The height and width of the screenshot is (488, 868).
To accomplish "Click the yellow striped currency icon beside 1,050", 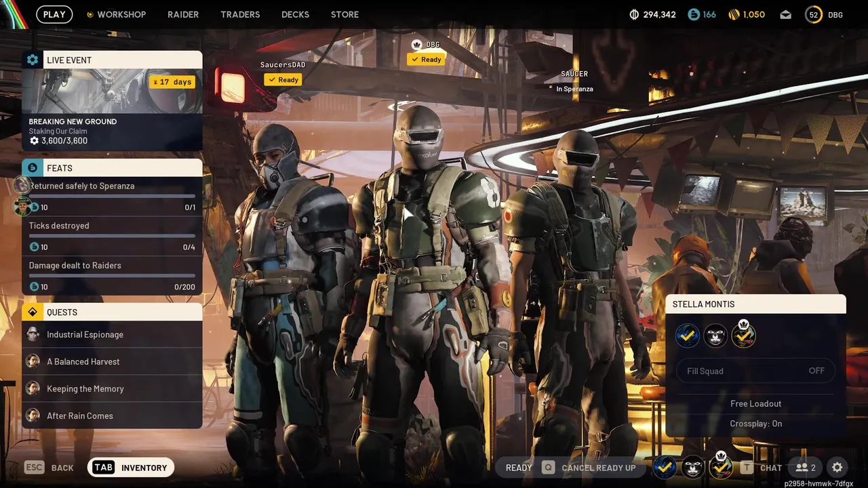I will (734, 14).
